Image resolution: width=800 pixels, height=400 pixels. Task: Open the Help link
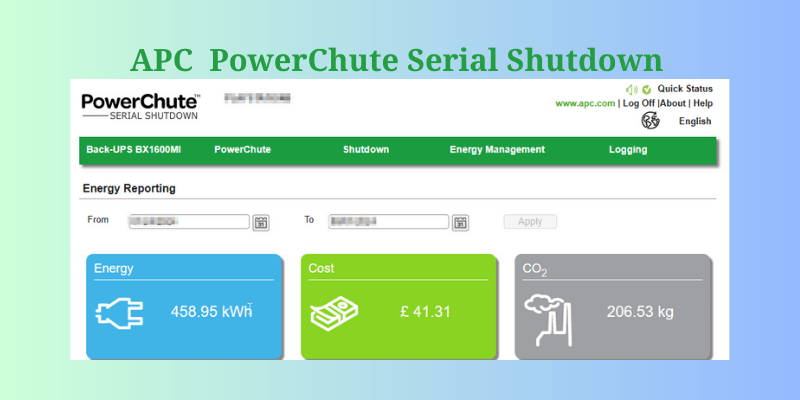(703, 104)
